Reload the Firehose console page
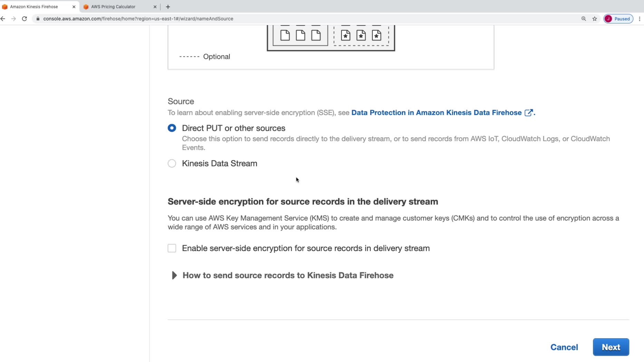This screenshot has height=362, width=644. pyautogui.click(x=25, y=19)
